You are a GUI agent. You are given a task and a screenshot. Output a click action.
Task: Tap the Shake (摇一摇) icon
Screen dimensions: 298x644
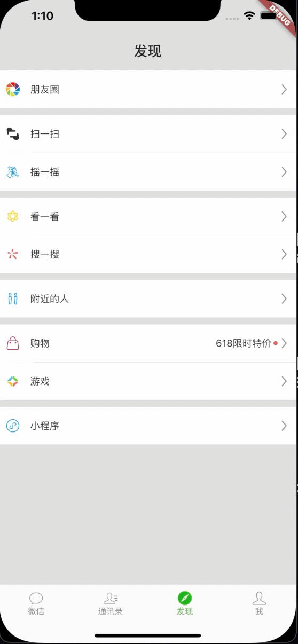13,172
